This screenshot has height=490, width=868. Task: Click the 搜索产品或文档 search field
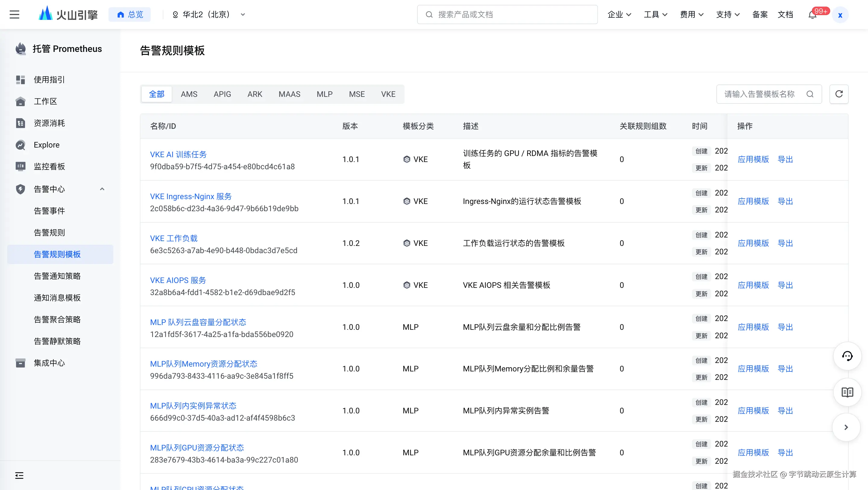coord(507,14)
